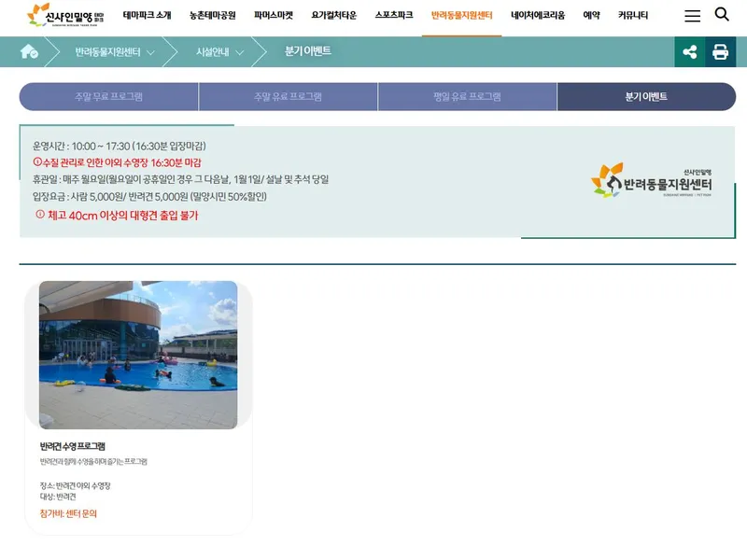Open the pool photo thumbnail
Image resolution: width=747 pixels, height=560 pixels.
[x=138, y=355]
